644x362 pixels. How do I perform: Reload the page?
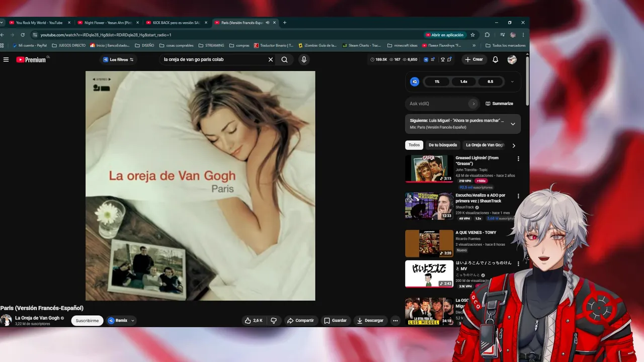coord(23,35)
